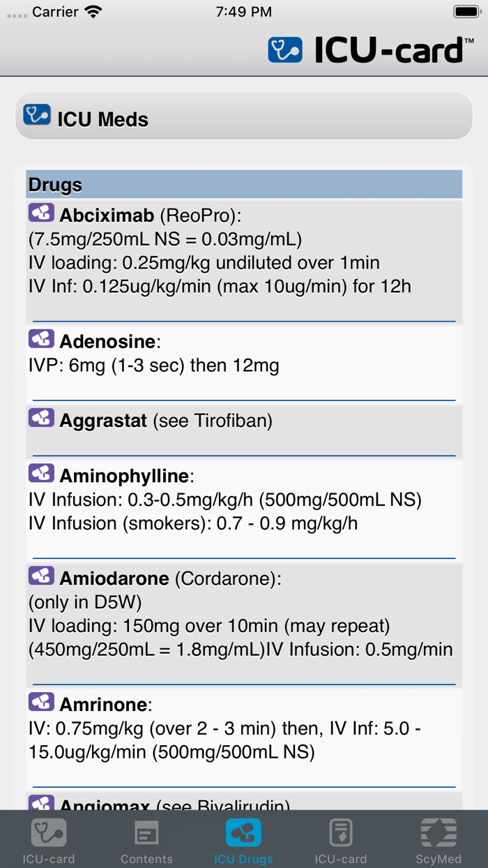Tap the stethoscope icon in ICU Meds header
Viewport: 488px width, 868px height.
tap(37, 114)
